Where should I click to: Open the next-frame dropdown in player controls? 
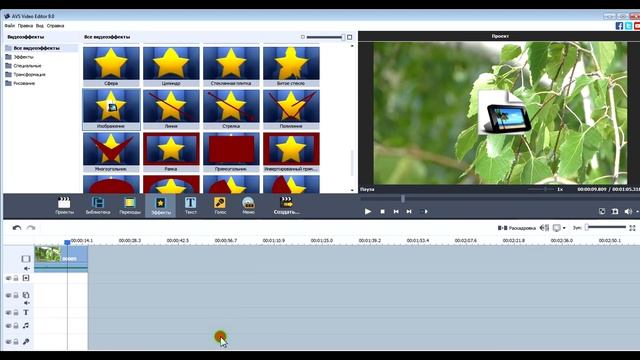click(x=424, y=211)
